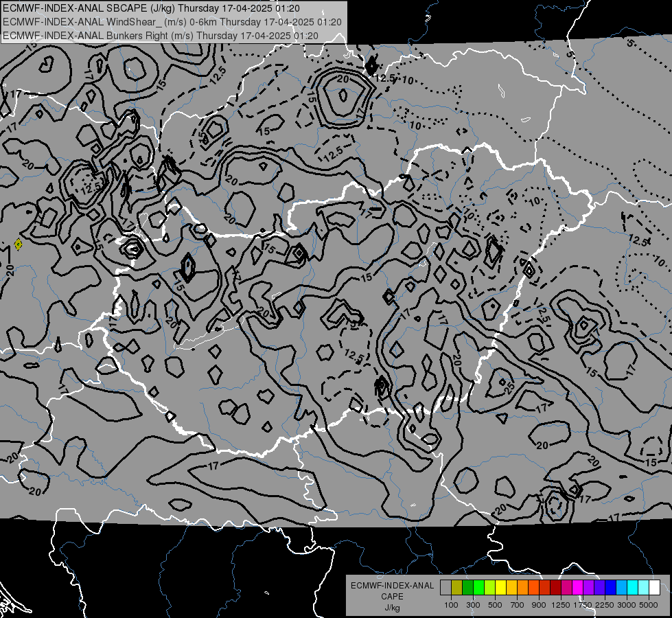Click the J/kg unit label in legend
Image resolution: width=672 pixels, height=618 pixels.
[392, 608]
